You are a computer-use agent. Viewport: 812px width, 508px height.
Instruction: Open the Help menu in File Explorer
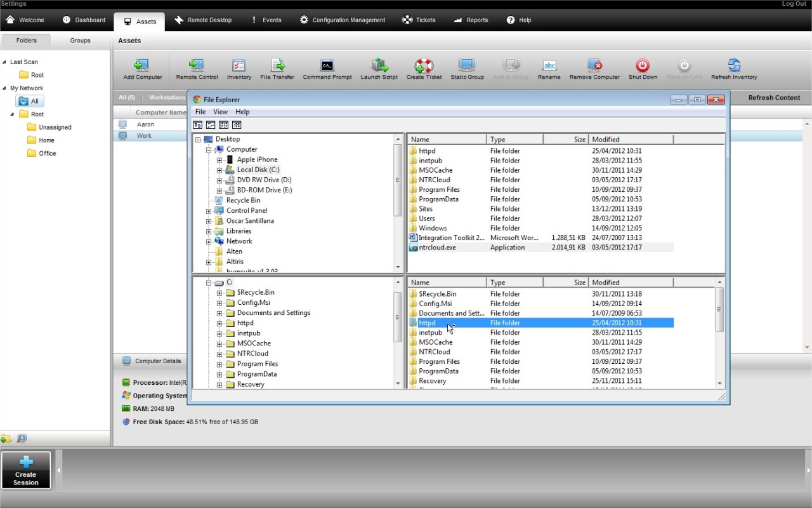coord(242,112)
